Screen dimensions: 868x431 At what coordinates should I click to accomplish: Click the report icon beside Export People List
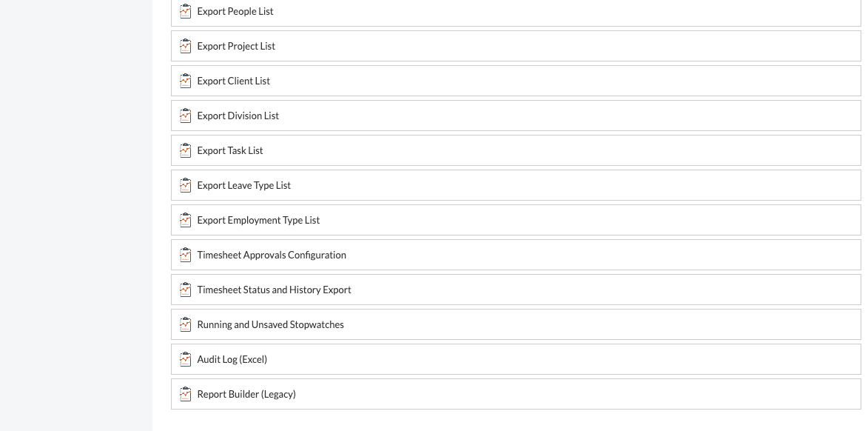coord(185,11)
